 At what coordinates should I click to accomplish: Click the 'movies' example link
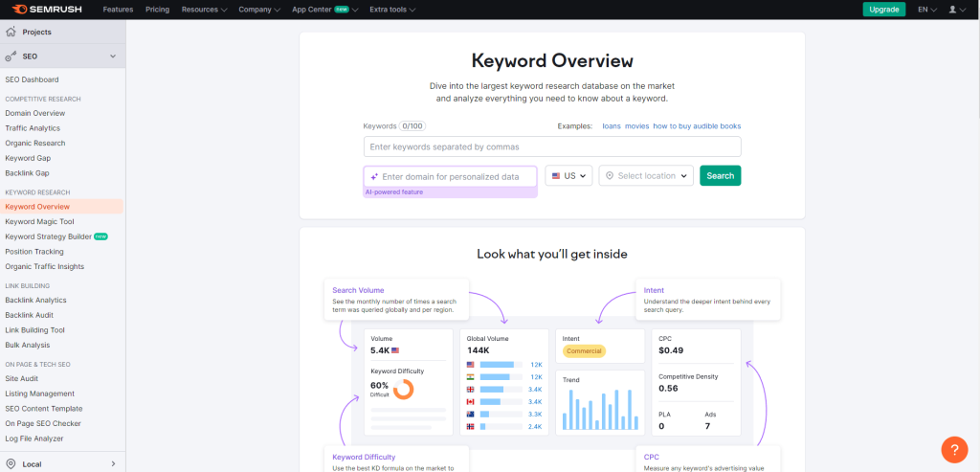[x=636, y=125]
